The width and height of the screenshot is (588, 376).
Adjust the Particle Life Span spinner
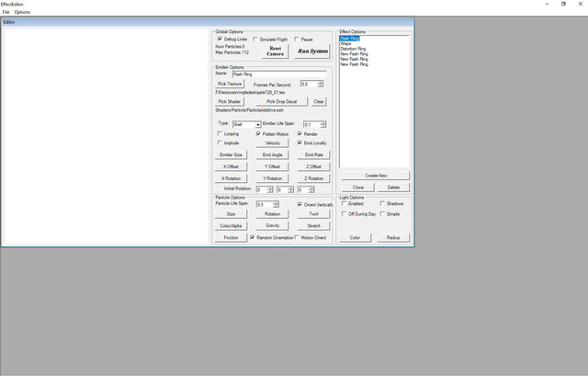pyautogui.click(x=276, y=204)
